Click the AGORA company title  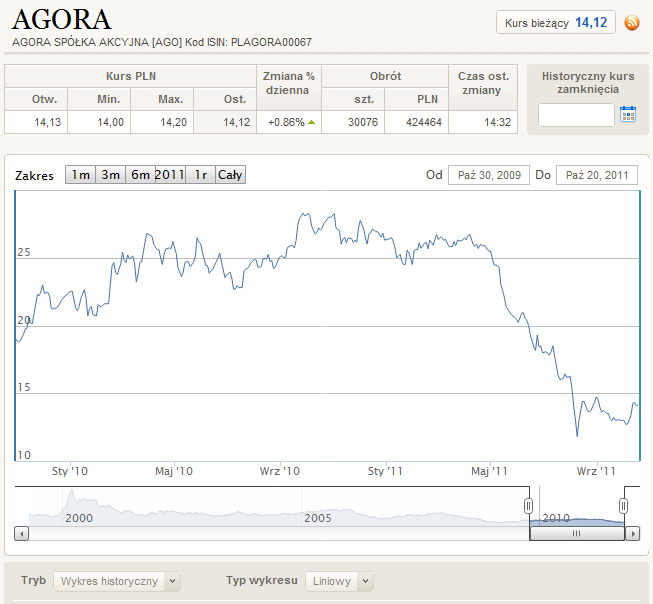62,20
